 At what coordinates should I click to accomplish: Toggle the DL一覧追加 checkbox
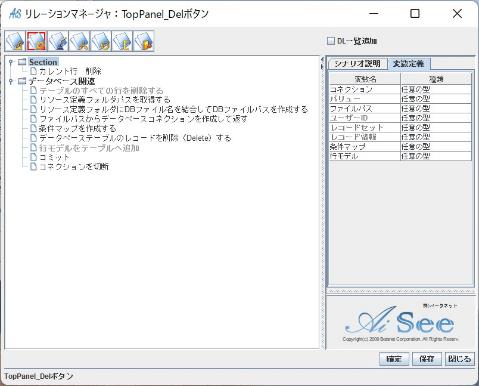331,41
